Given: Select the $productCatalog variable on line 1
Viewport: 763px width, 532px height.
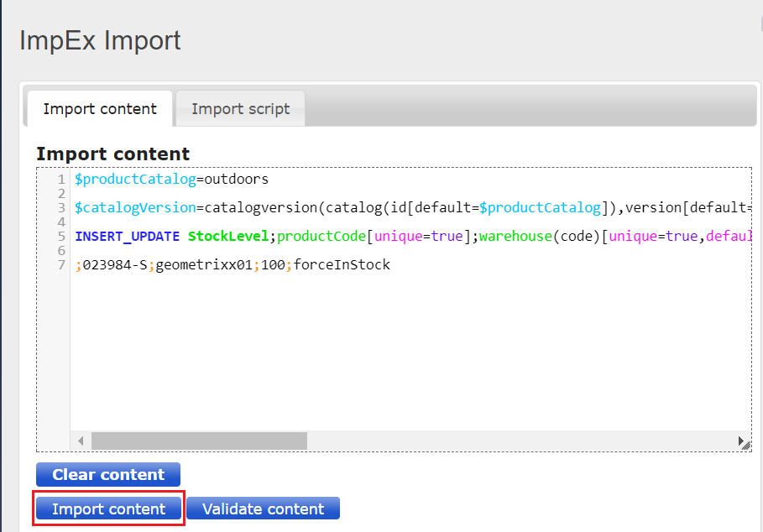Looking at the screenshot, I should pos(134,179).
